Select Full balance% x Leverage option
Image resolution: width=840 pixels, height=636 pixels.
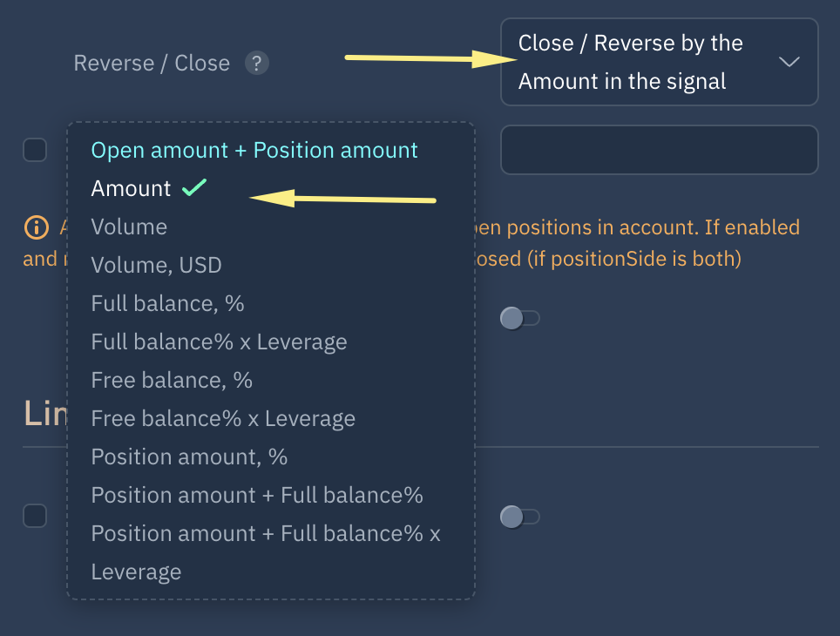(219, 342)
